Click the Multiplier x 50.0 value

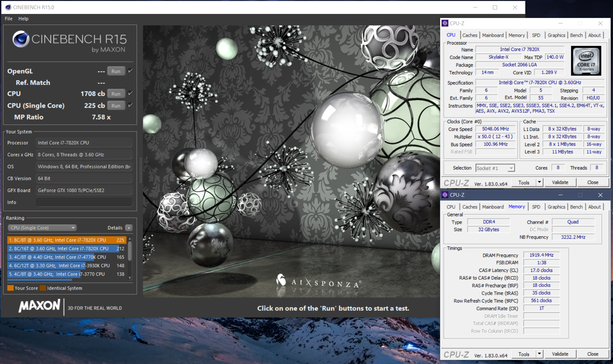click(496, 136)
